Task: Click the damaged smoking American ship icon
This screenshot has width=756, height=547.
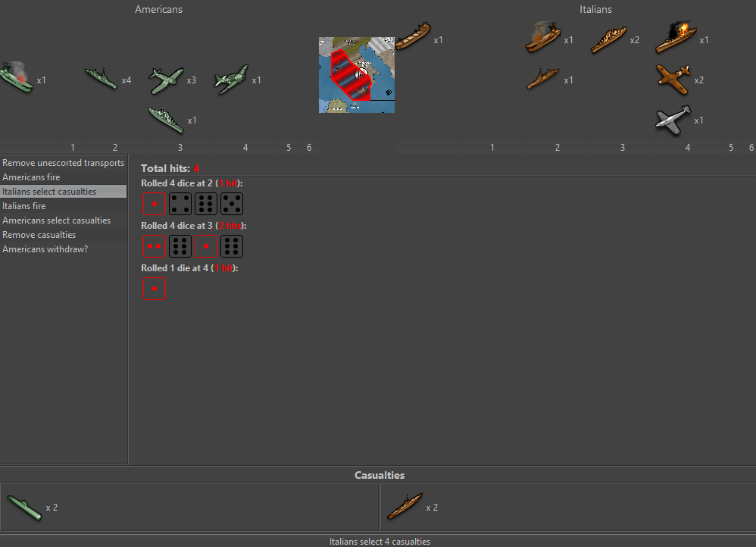Action: click(16, 78)
